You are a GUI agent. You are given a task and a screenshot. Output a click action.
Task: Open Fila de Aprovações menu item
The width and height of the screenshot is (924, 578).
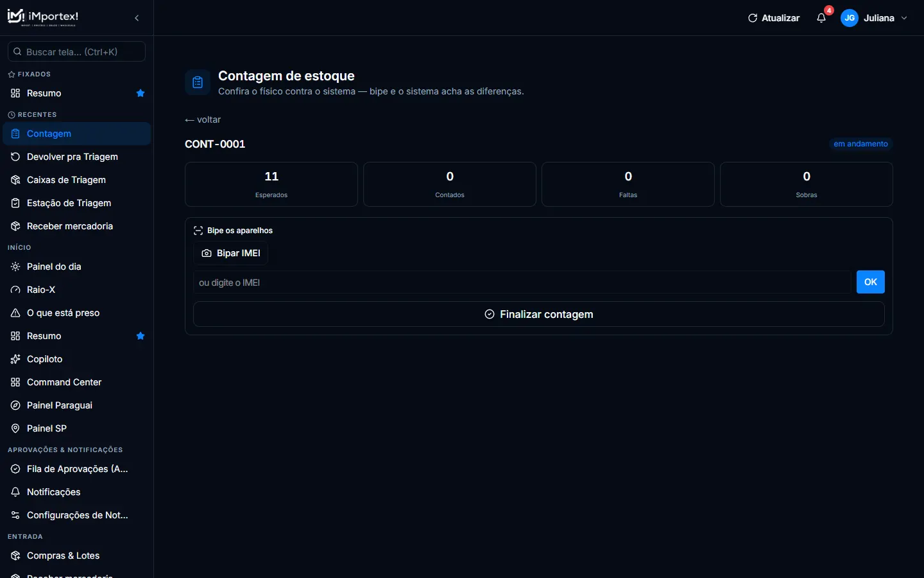point(77,469)
